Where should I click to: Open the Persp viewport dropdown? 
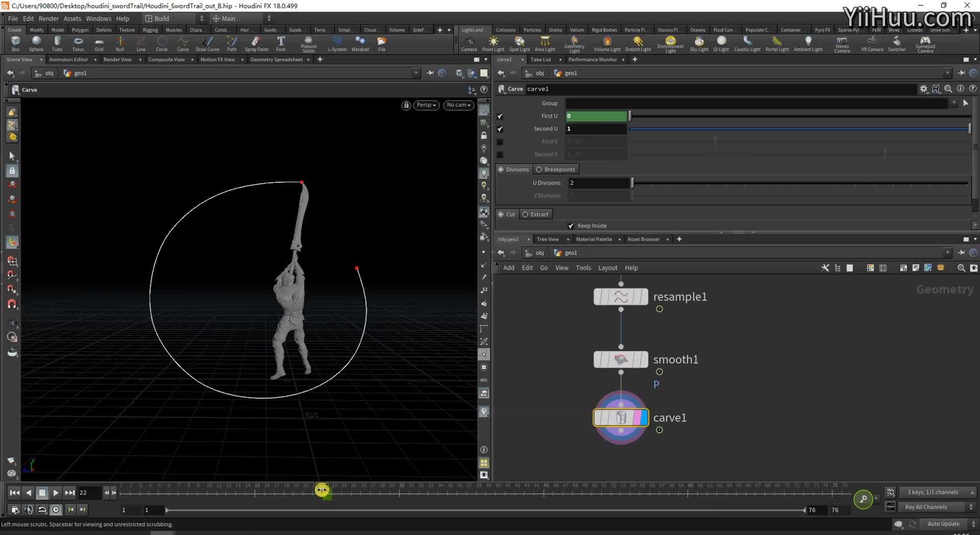tap(426, 105)
